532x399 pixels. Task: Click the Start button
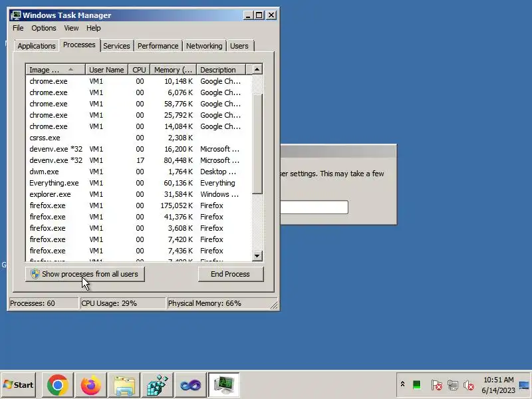[x=19, y=385]
